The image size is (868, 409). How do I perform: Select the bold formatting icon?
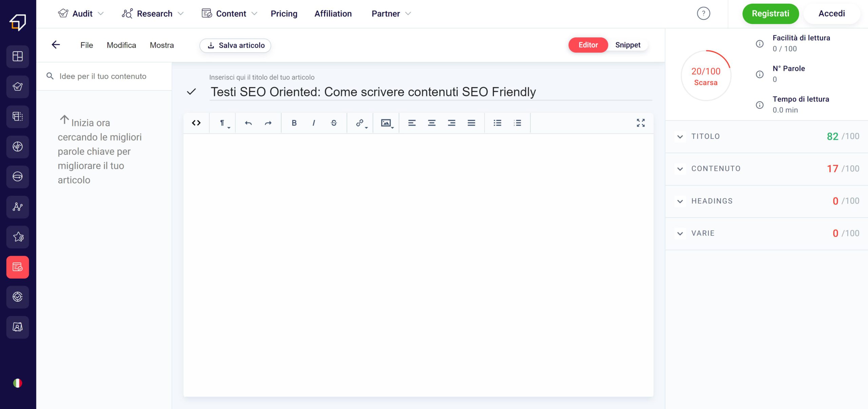[293, 123]
